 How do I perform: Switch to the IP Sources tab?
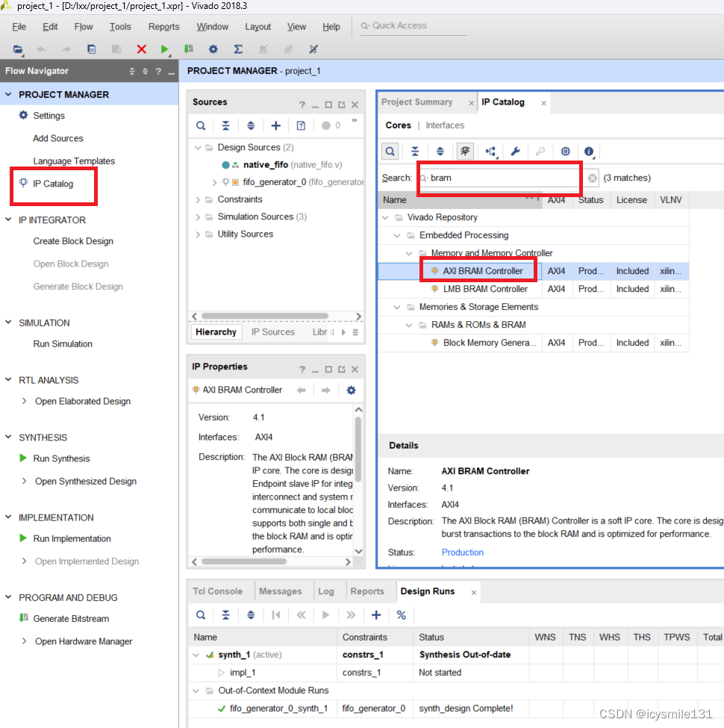[x=273, y=332]
